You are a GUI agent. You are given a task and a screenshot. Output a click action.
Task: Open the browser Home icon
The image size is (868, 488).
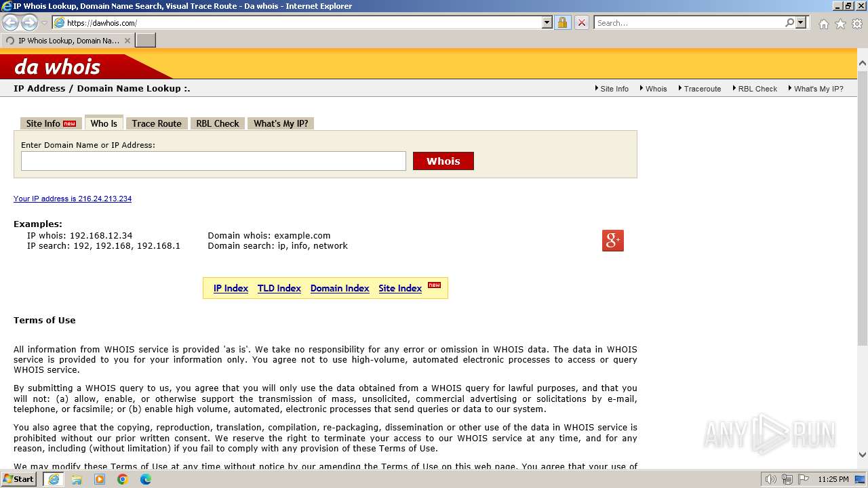(x=823, y=24)
